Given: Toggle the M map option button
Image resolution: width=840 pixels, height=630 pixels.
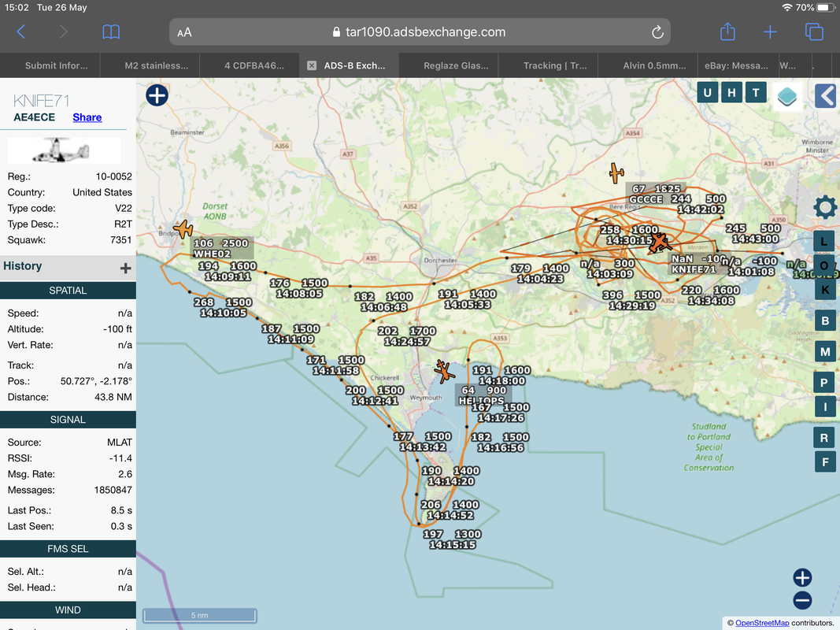Looking at the screenshot, I should [x=824, y=352].
